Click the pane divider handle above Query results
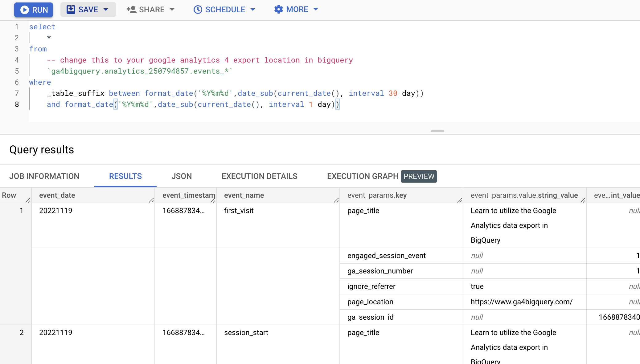 437,131
